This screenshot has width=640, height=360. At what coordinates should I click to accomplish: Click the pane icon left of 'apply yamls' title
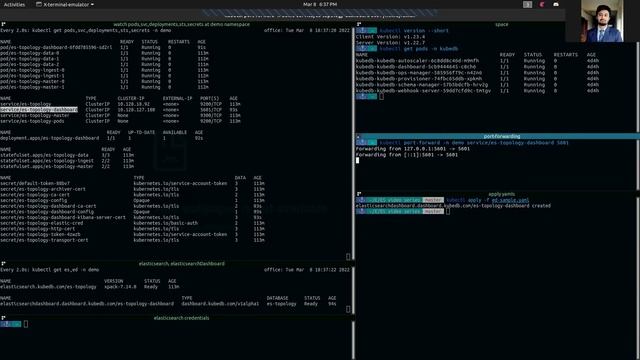coord(359,194)
